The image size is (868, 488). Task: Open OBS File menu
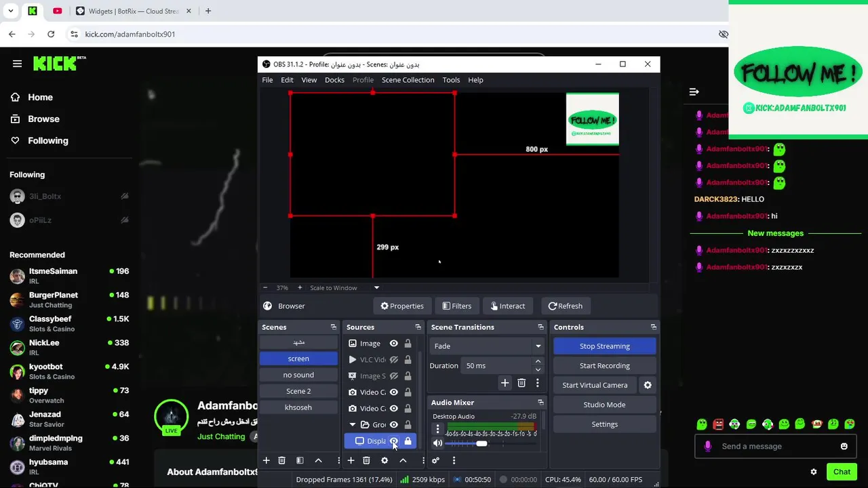click(267, 80)
